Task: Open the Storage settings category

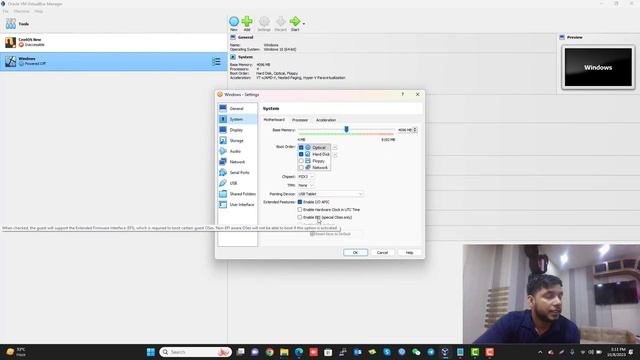Action: pyautogui.click(x=237, y=140)
